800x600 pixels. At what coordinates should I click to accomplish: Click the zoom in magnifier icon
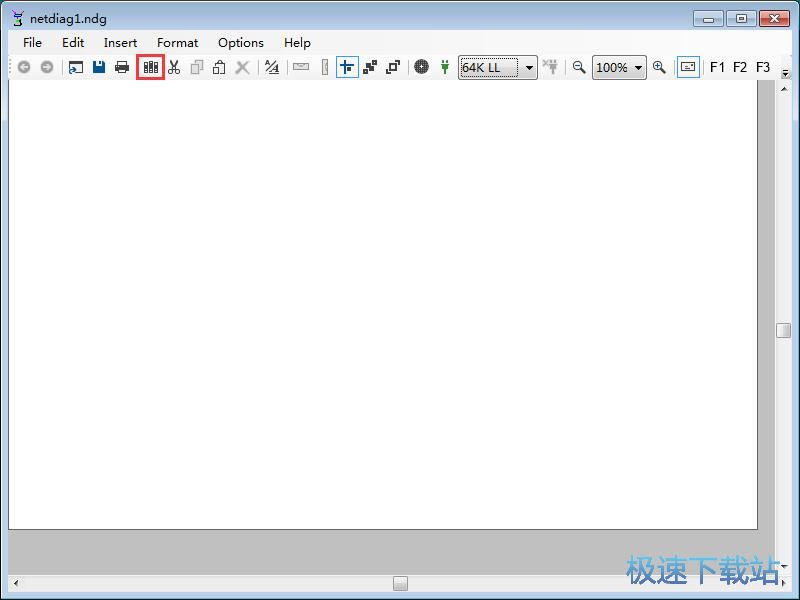coord(659,67)
